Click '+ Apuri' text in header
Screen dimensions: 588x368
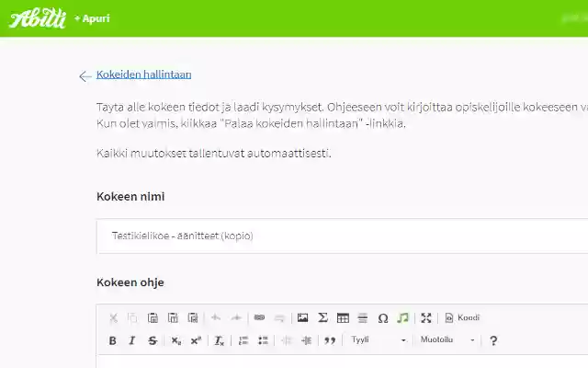[x=92, y=18]
